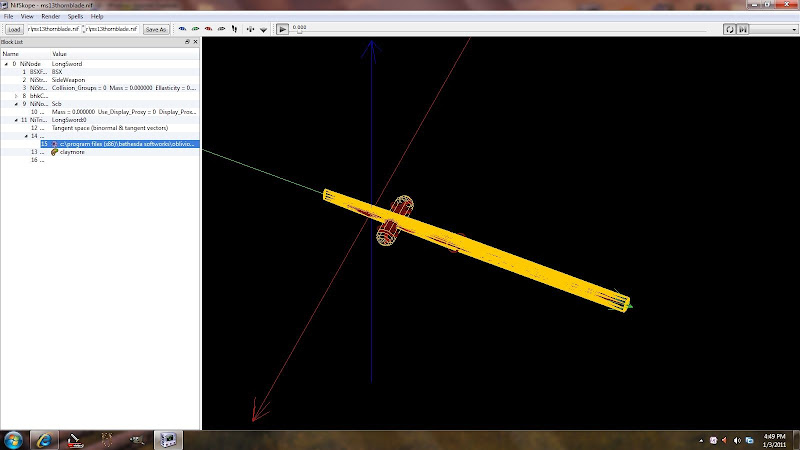Open Internet Explorer from the taskbar

44,439
